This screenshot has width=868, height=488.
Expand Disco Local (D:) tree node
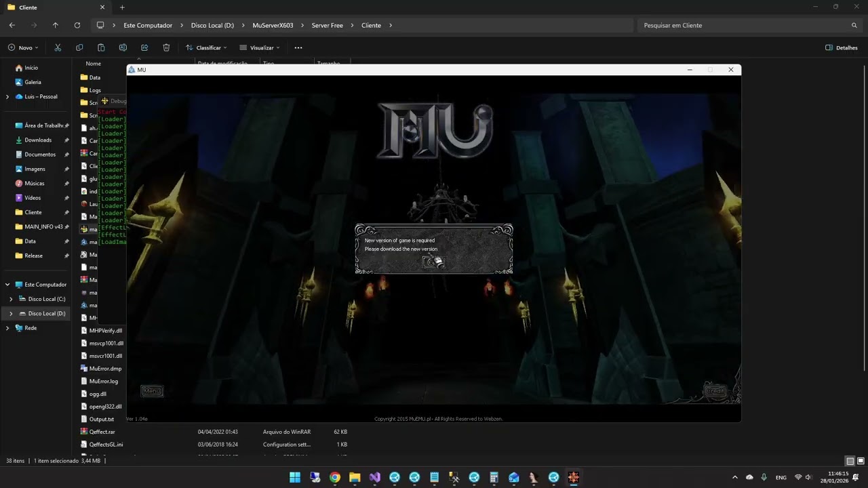[x=11, y=314]
